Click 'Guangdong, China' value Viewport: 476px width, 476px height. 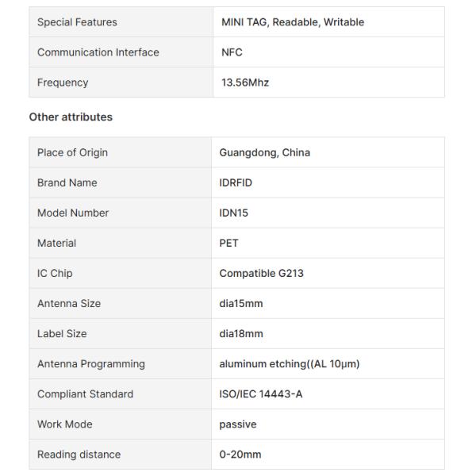tap(265, 152)
